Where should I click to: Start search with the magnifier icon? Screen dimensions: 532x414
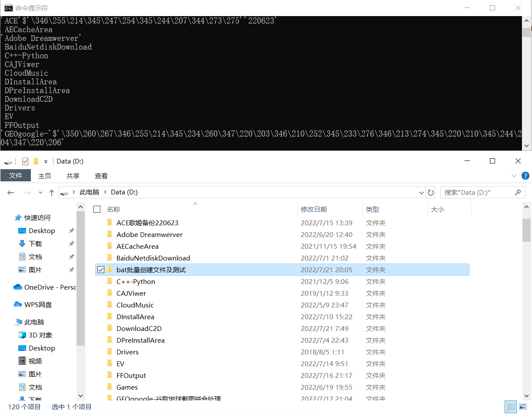(517, 192)
